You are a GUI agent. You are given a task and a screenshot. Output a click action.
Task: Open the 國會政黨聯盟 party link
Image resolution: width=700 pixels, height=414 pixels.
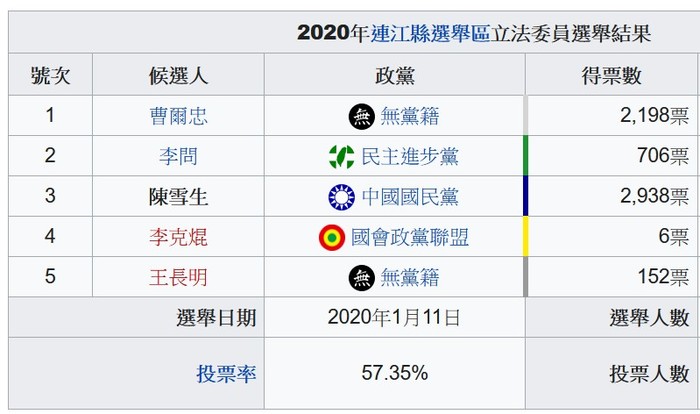coord(410,237)
